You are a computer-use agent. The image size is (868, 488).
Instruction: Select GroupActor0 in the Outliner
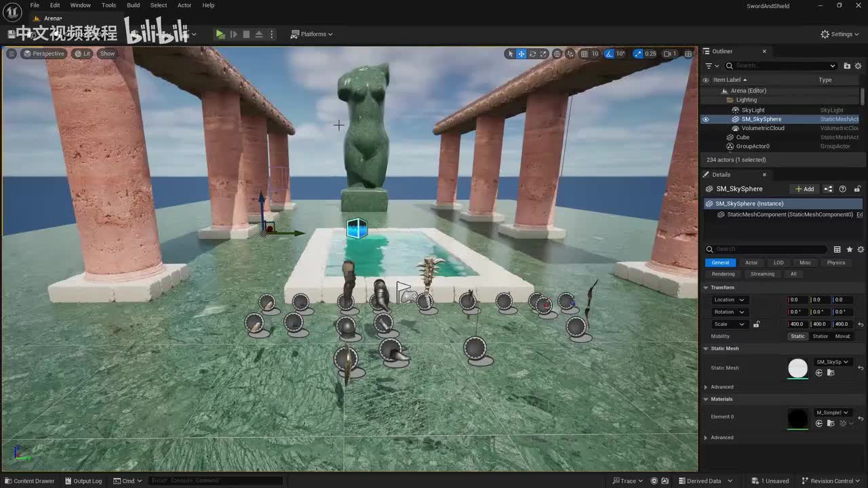click(753, 146)
